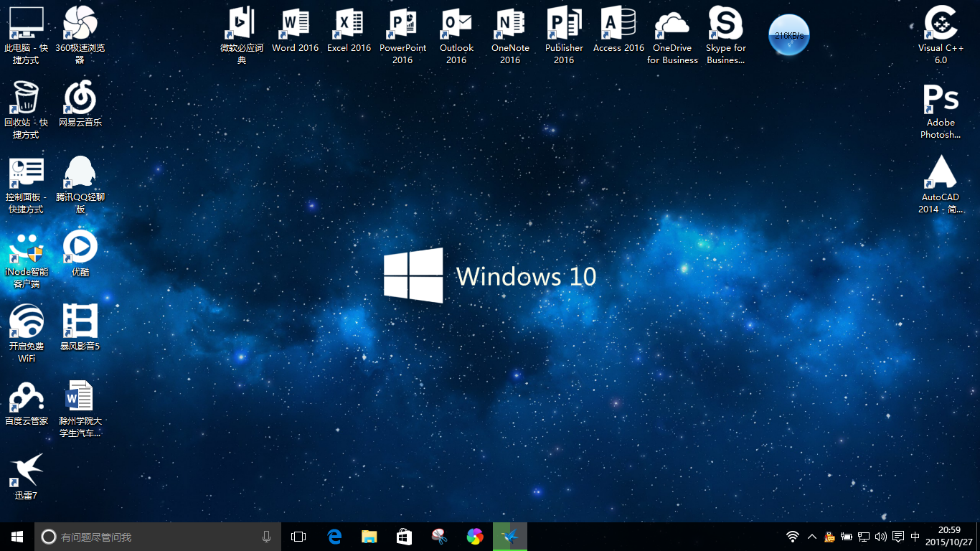Open the Action Center notifications icon
This screenshot has width=980, height=551.
tap(898, 537)
